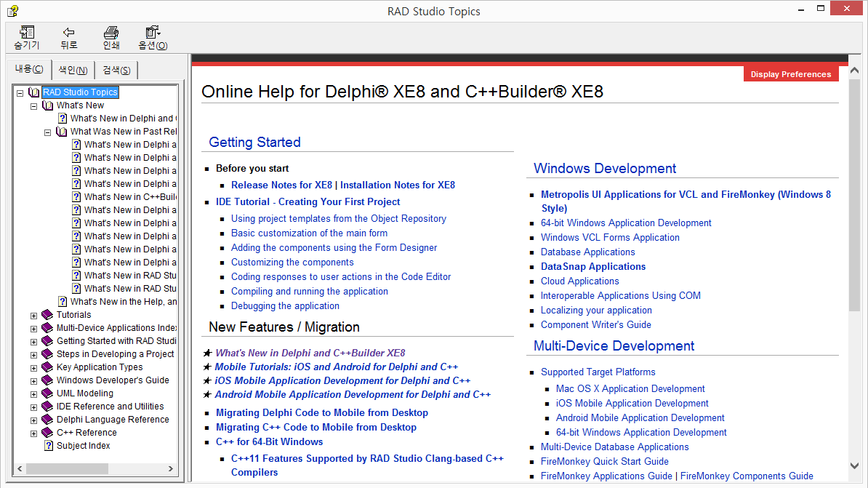Expand the Tutorials tree node
This screenshot has width=868, height=488.
(33, 316)
